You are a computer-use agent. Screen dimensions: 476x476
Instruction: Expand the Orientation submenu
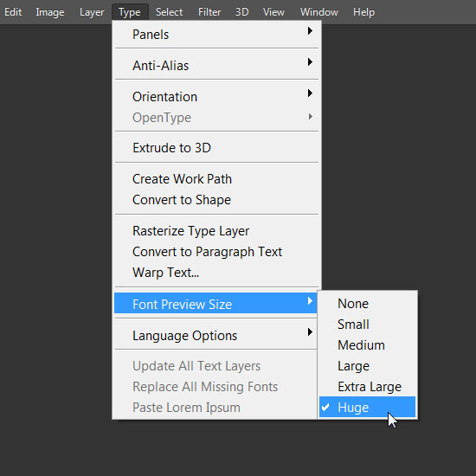[x=216, y=97]
